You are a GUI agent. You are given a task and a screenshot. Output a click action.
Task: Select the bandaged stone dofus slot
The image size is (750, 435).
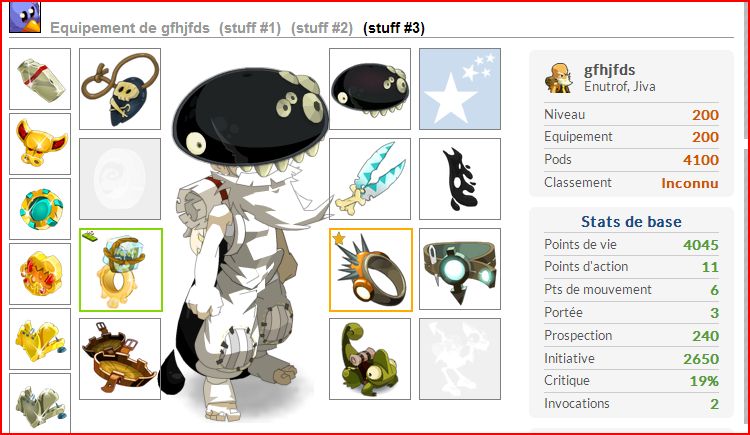click(x=40, y=78)
